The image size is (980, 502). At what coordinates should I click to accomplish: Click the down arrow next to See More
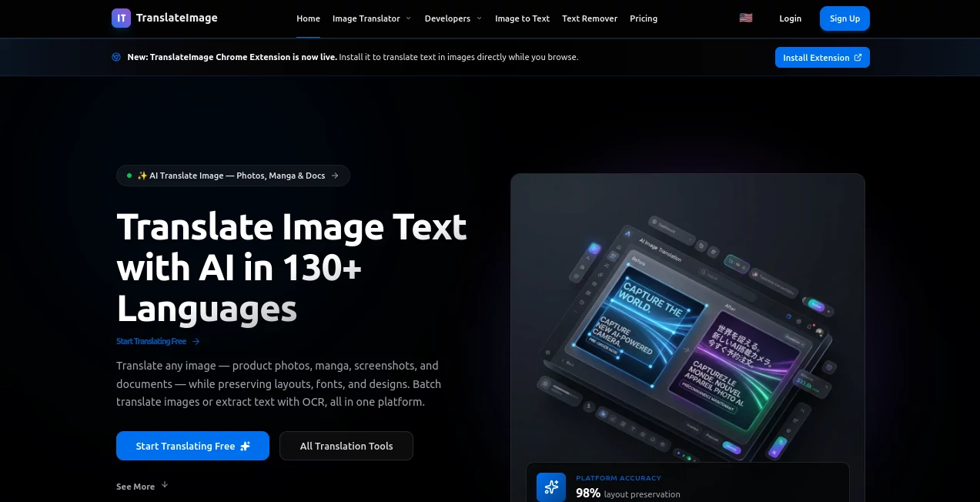tap(165, 485)
